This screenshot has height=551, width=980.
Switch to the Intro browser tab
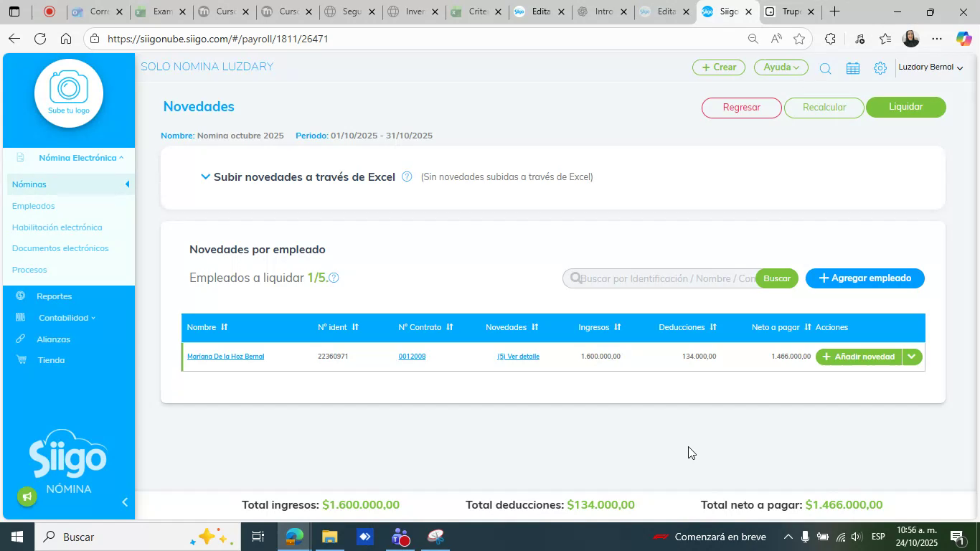(x=603, y=11)
